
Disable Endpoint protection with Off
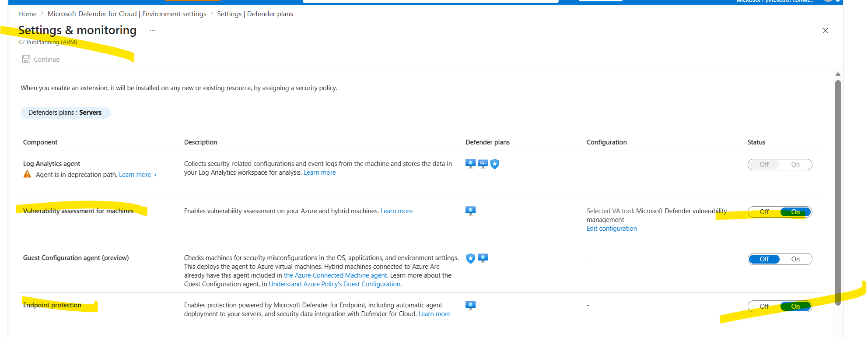pos(764,306)
